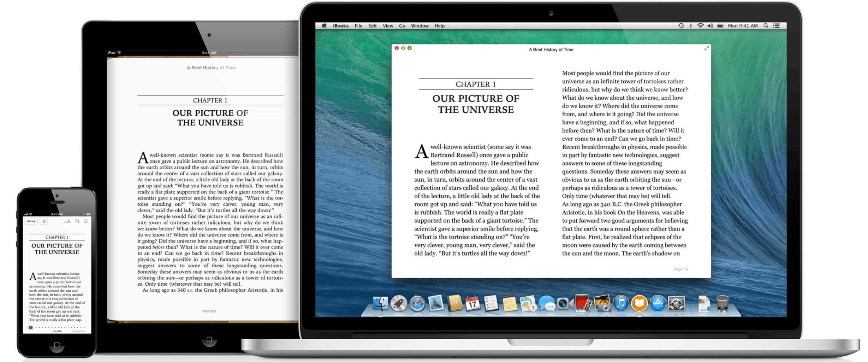Open Spotlight search magnifier in menu bar
Screen dimensions: 868x362
point(766,26)
